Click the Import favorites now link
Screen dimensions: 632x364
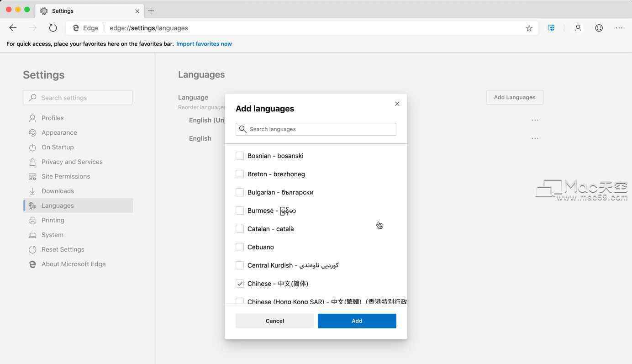click(204, 44)
